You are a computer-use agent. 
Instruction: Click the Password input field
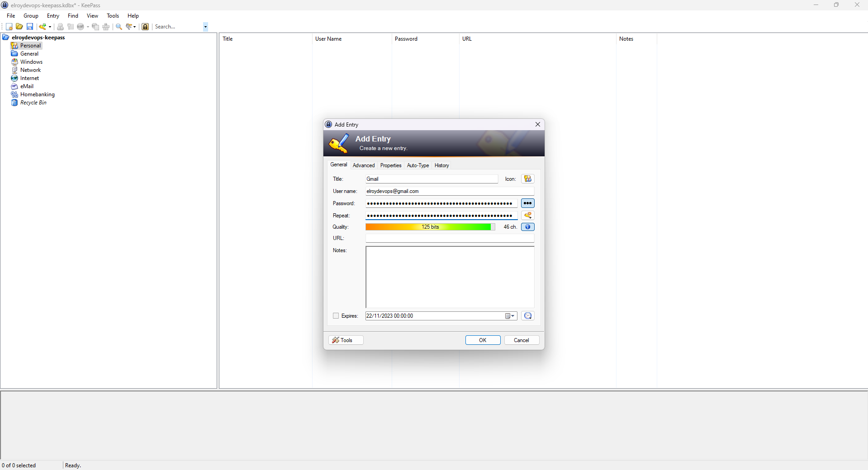[x=441, y=203]
